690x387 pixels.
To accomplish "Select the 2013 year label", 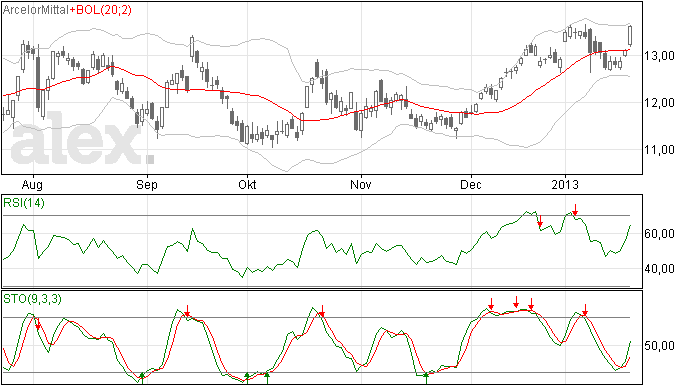I will [565, 184].
